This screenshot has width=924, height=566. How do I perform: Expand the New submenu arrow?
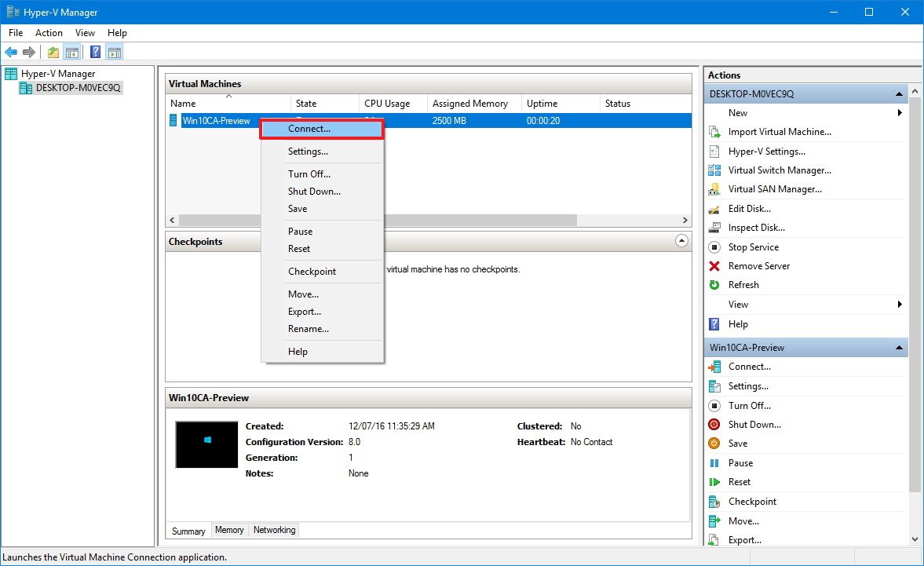pyautogui.click(x=900, y=113)
